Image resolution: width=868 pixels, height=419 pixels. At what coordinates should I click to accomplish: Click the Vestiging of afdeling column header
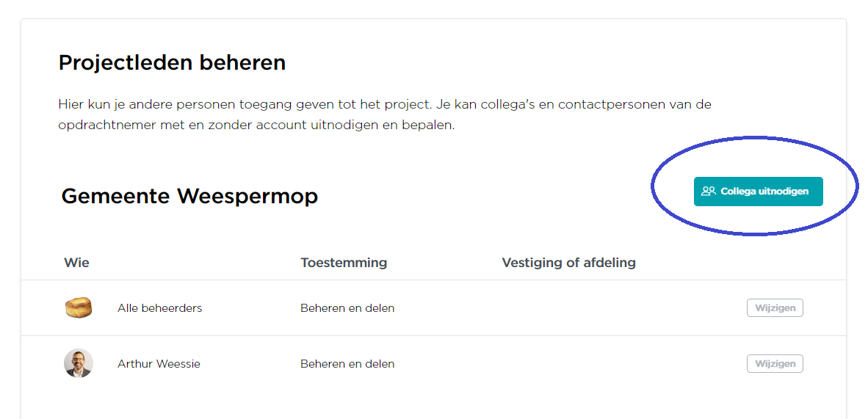[x=568, y=263]
